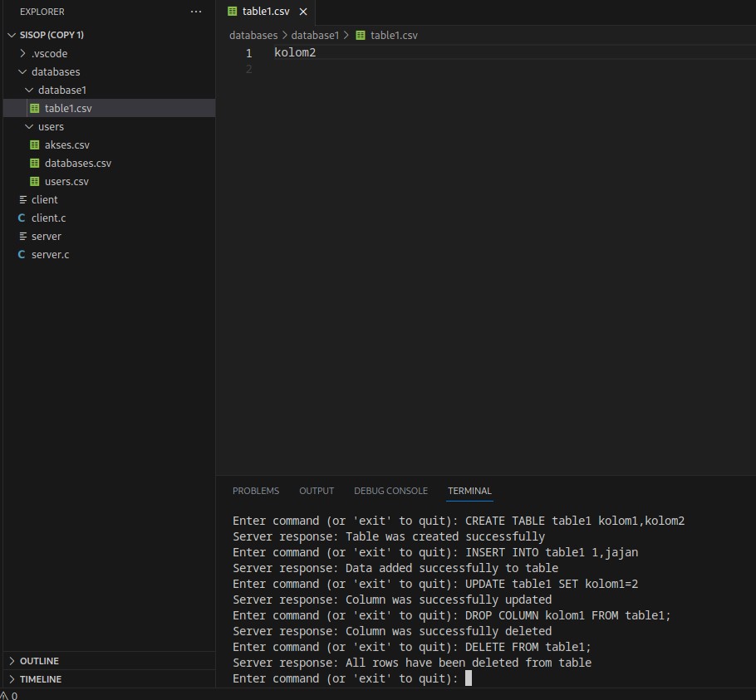Click line number 2 in the gutter
Screen dimensions: 756x700
(x=248, y=70)
